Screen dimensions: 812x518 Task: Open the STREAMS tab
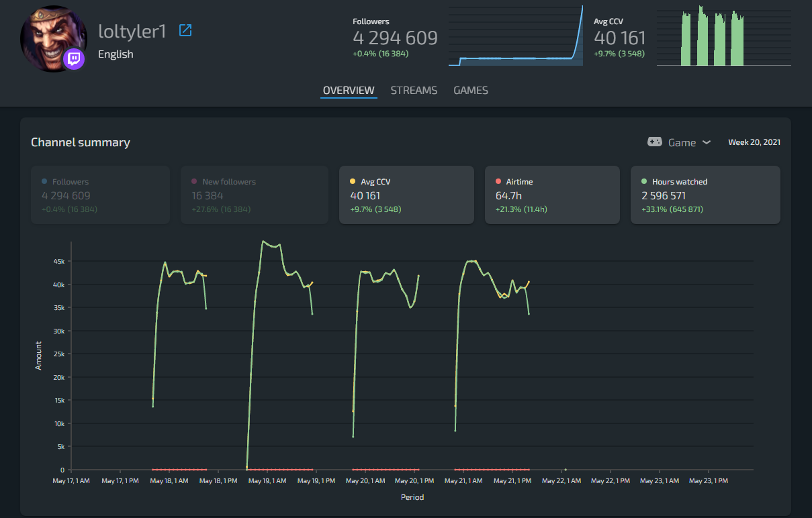(414, 91)
